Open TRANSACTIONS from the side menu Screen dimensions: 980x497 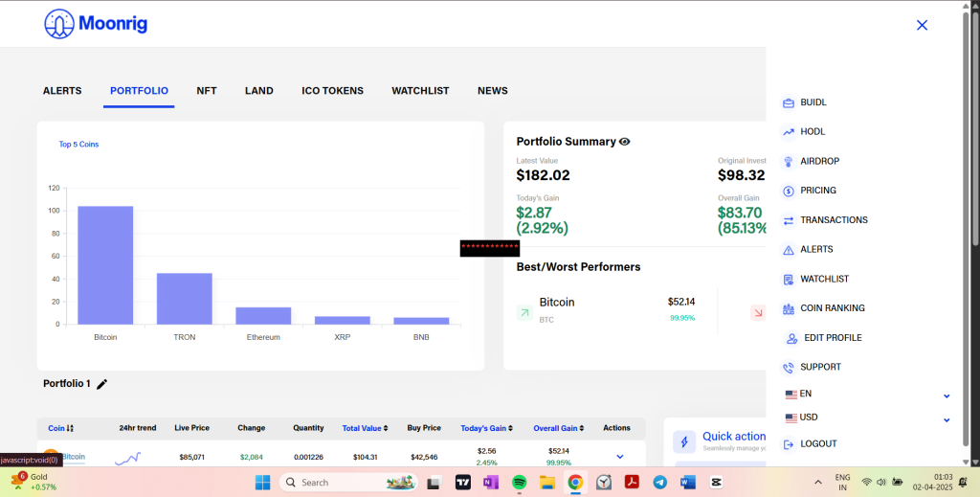(x=834, y=220)
